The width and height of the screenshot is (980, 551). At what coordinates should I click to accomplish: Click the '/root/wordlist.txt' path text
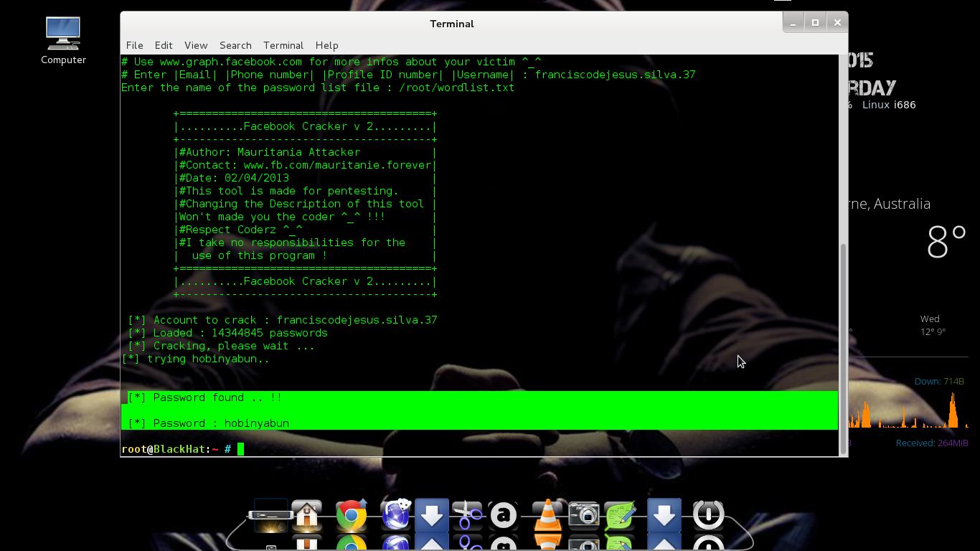pyautogui.click(x=456, y=88)
